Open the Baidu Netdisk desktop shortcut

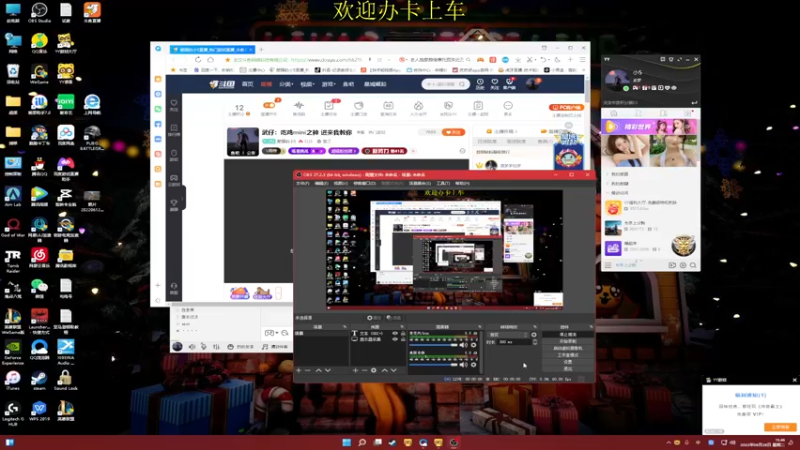tap(66, 135)
